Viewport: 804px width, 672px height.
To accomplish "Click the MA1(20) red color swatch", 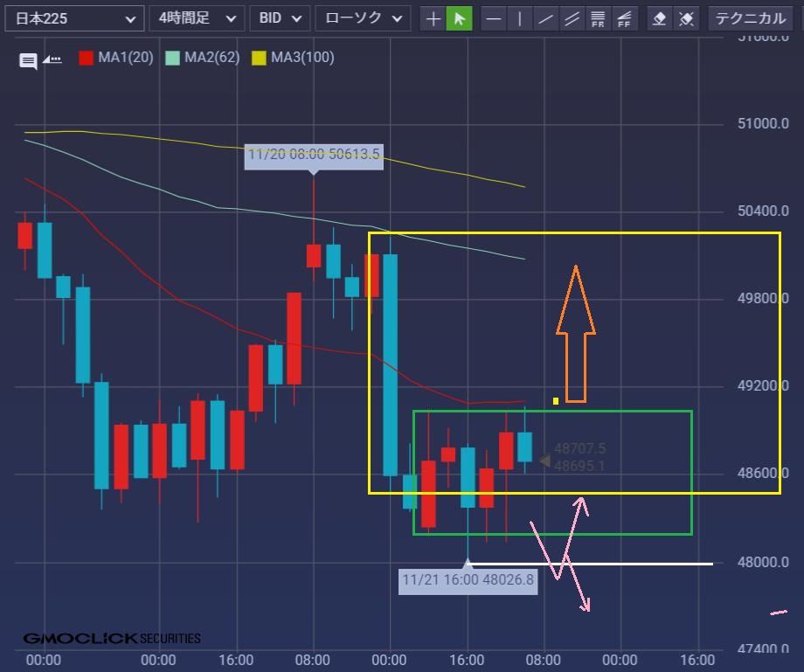I will click(x=86, y=58).
